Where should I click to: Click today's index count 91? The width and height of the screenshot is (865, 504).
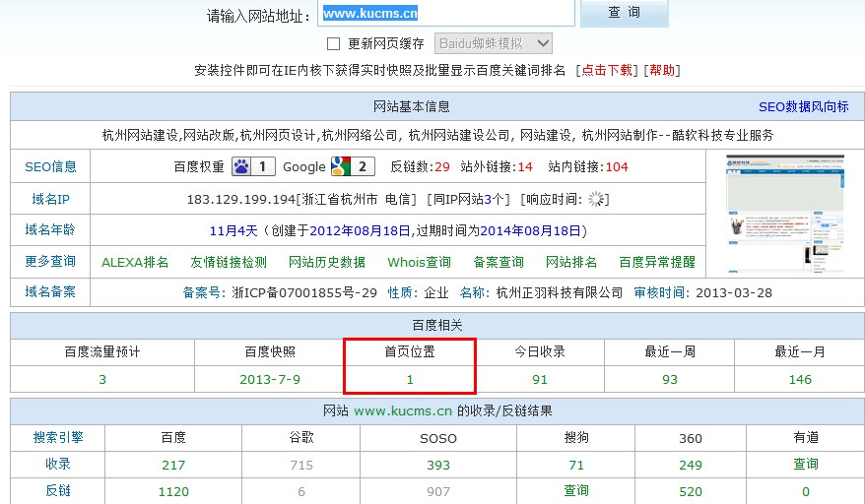tap(540, 379)
